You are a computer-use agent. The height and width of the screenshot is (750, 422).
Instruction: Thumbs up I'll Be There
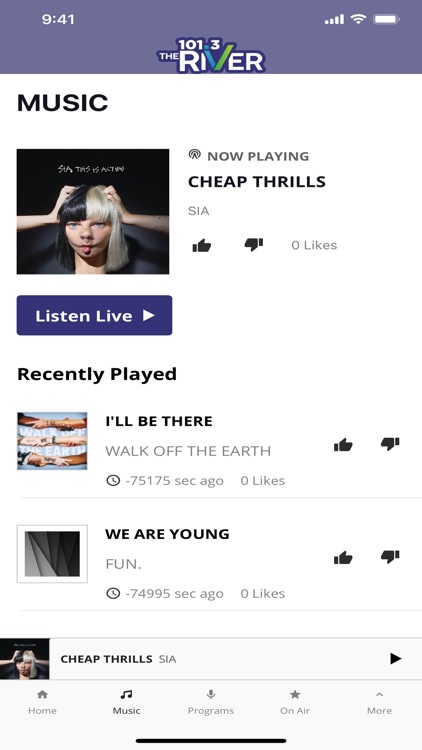click(x=343, y=445)
